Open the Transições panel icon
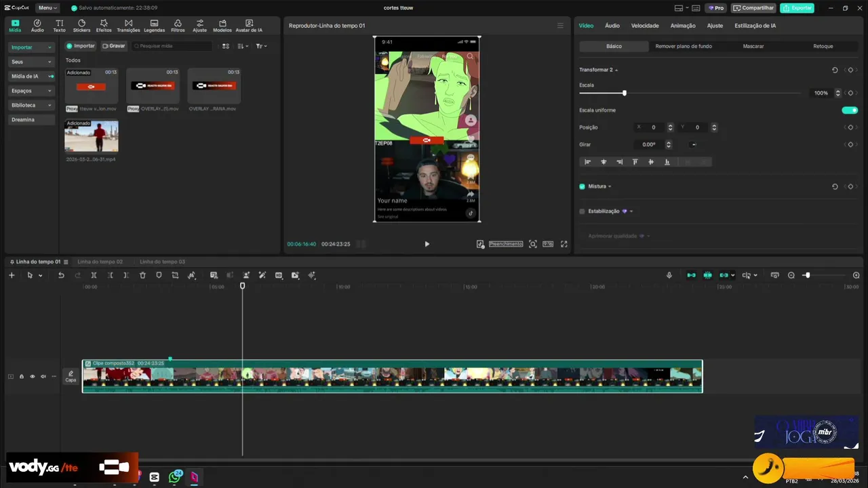The image size is (868, 488). point(128,26)
